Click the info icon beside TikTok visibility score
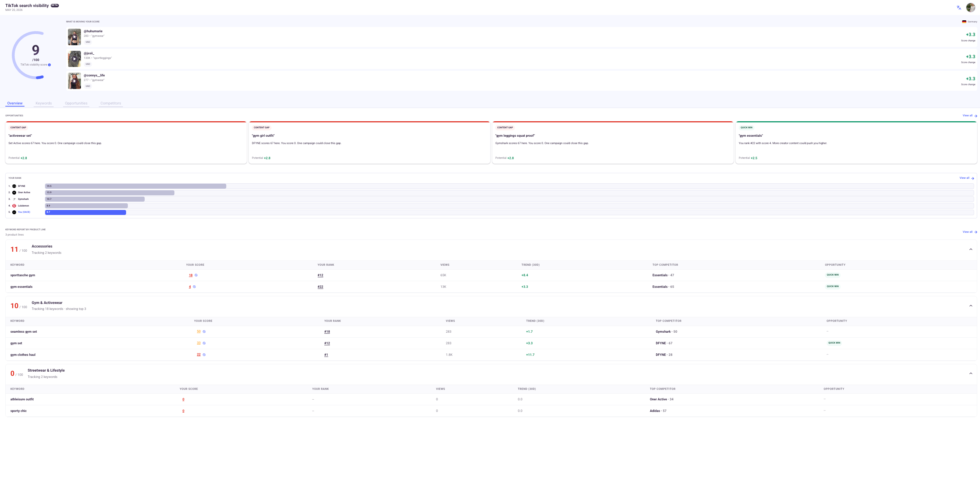This screenshot has width=980, height=488. click(49, 65)
